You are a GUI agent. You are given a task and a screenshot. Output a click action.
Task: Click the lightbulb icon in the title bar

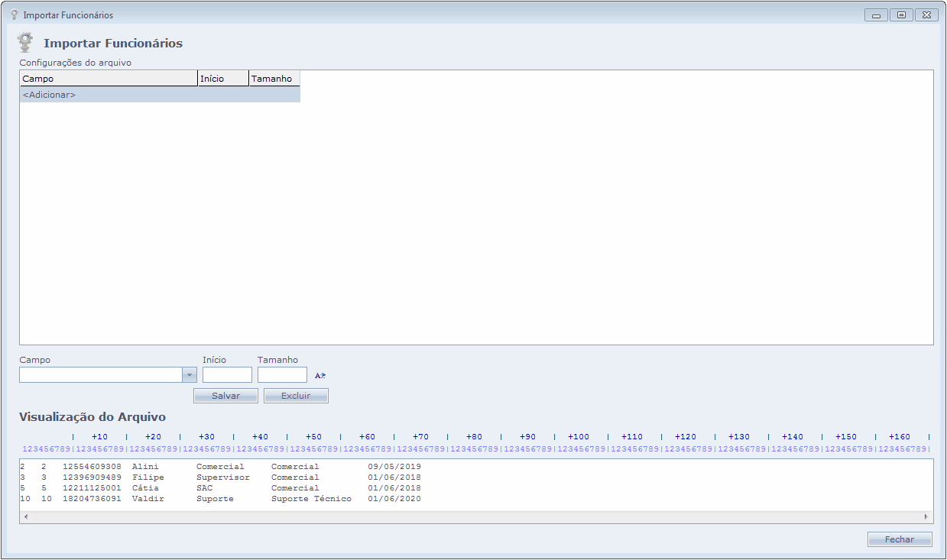14,15
